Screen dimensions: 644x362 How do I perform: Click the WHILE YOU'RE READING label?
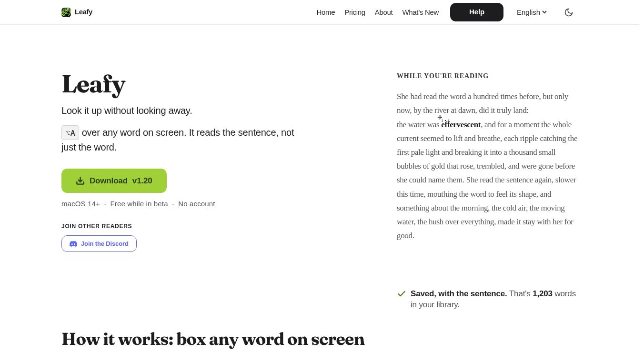[x=443, y=76]
